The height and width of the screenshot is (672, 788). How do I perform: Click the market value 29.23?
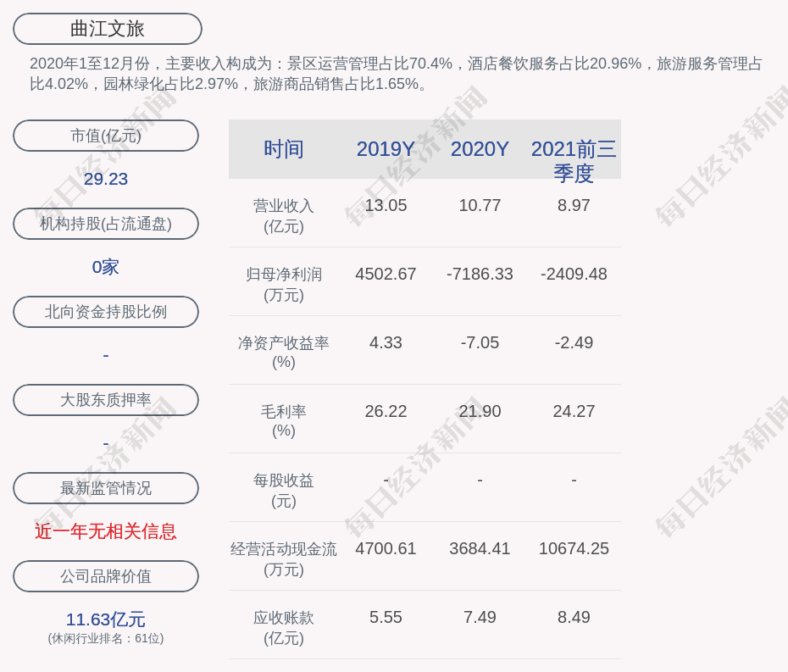(106, 179)
